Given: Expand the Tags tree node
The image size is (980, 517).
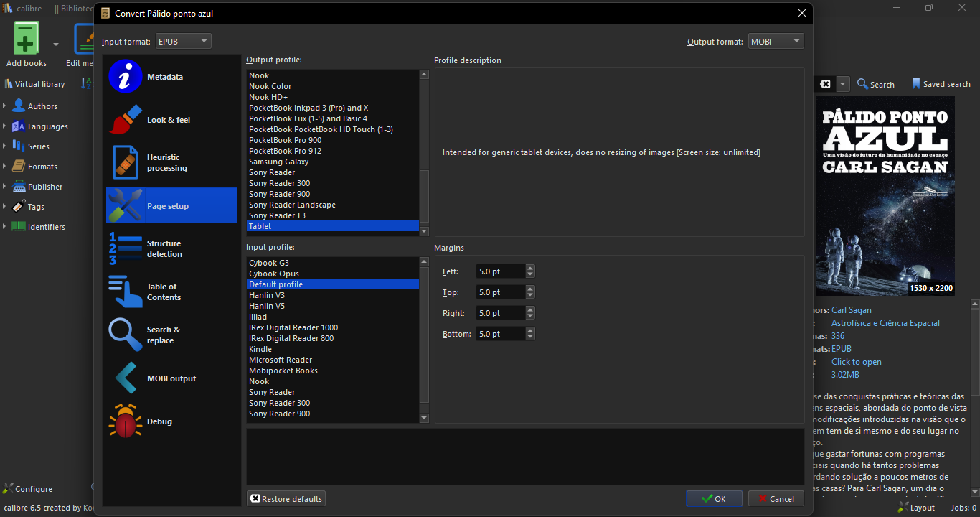Looking at the screenshot, I should [x=5, y=207].
